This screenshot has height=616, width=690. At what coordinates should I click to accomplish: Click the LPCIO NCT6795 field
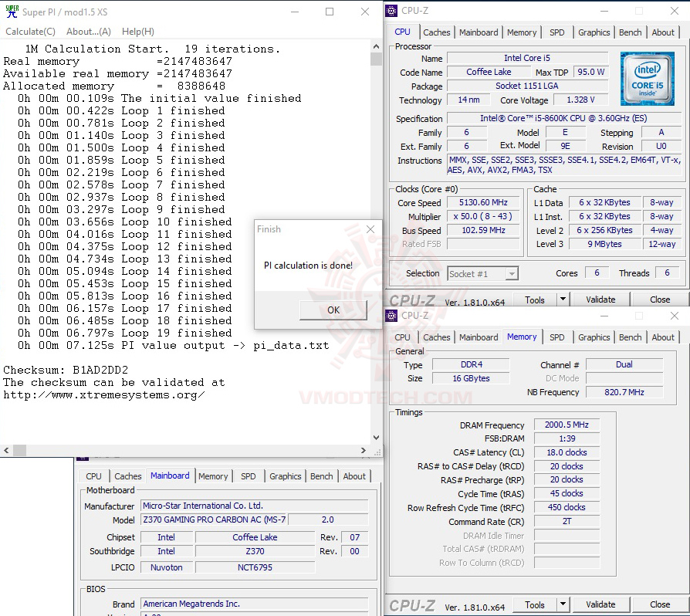click(x=255, y=567)
